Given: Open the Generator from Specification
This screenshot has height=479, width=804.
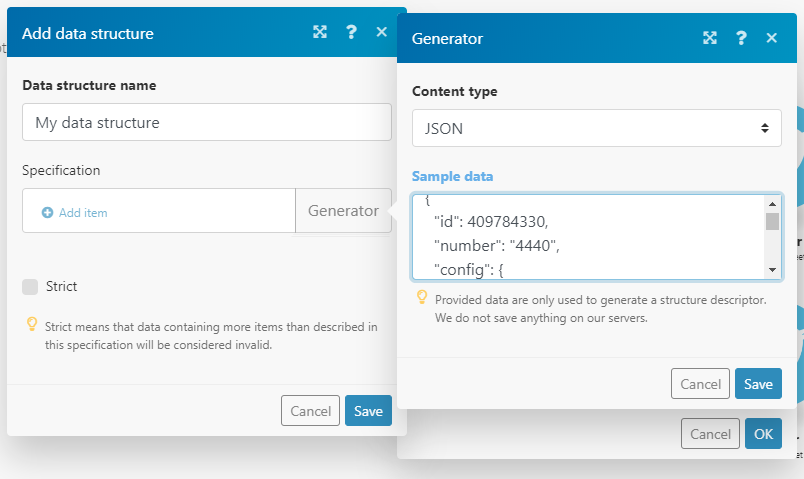Looking at the screenshot, I should 343,211.
